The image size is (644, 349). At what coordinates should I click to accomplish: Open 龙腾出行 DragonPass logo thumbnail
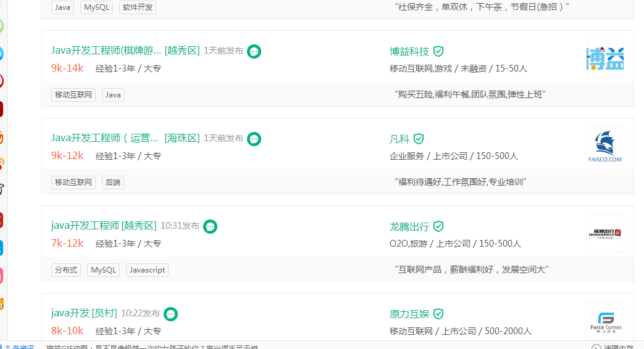(605, 234)
